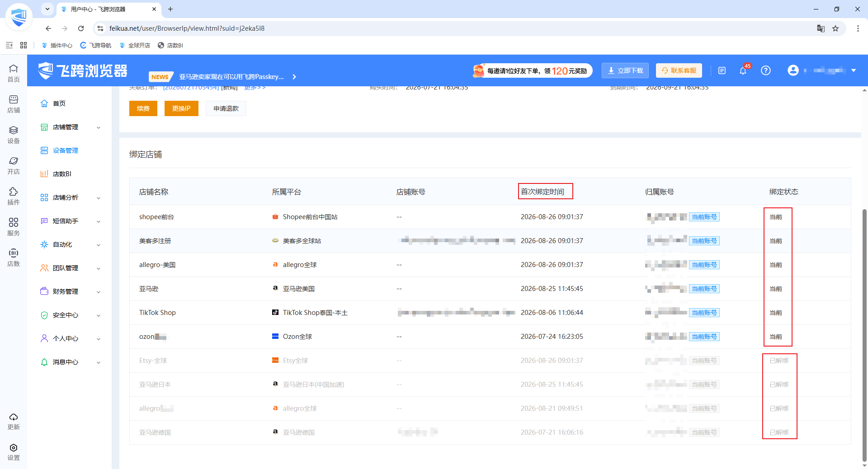Bookmark this page with the star icon
This screenshot has height=469, width=868.
pyautogui.click(x=835, y=28)
